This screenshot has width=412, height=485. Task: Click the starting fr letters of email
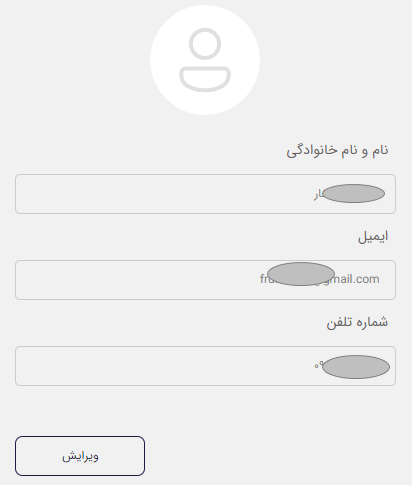[x=264, y=279]
